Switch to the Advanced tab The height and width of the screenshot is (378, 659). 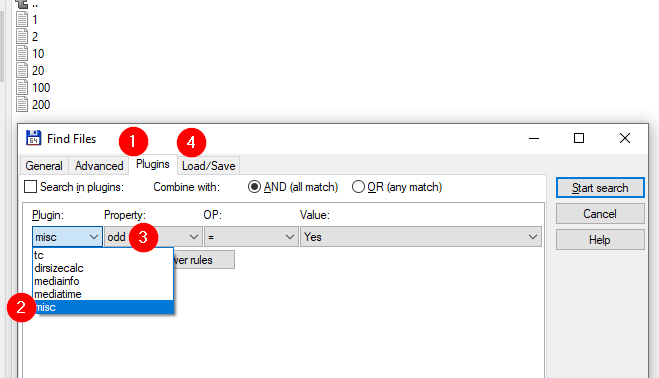tap(99, 166)
